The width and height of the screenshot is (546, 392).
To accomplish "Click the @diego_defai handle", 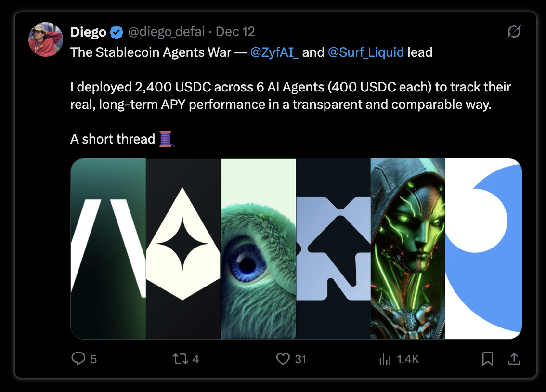I will click(166, 32).
